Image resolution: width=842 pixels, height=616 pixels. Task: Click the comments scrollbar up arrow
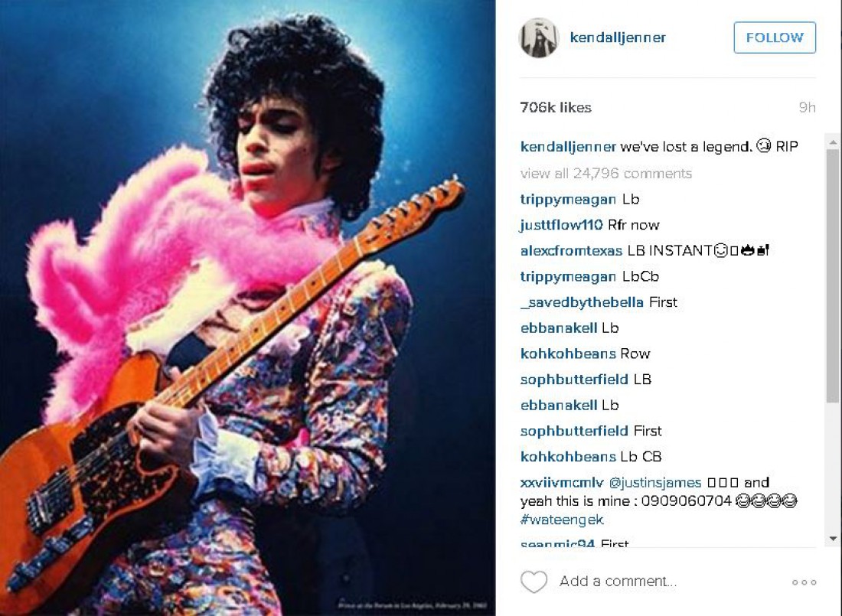[x=833, y=142]
